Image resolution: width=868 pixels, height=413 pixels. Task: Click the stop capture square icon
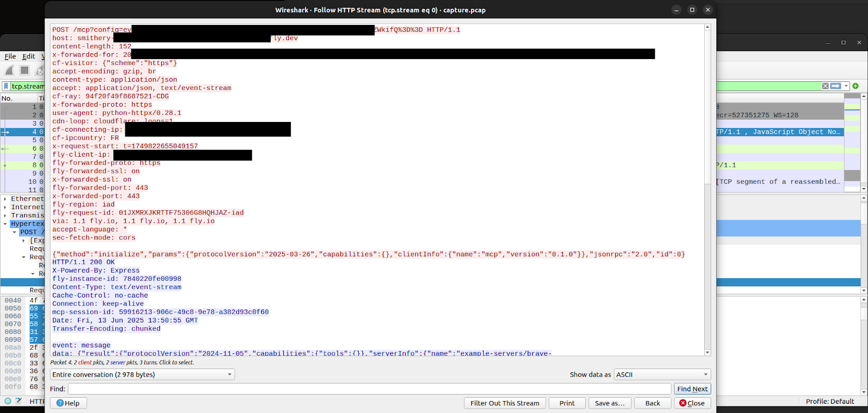pos(24,70)
